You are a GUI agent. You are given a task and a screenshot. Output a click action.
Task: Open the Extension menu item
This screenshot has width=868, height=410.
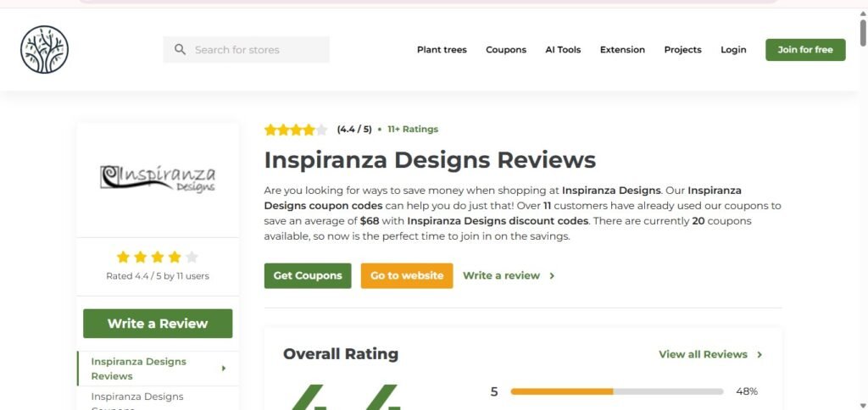point(622,50)
